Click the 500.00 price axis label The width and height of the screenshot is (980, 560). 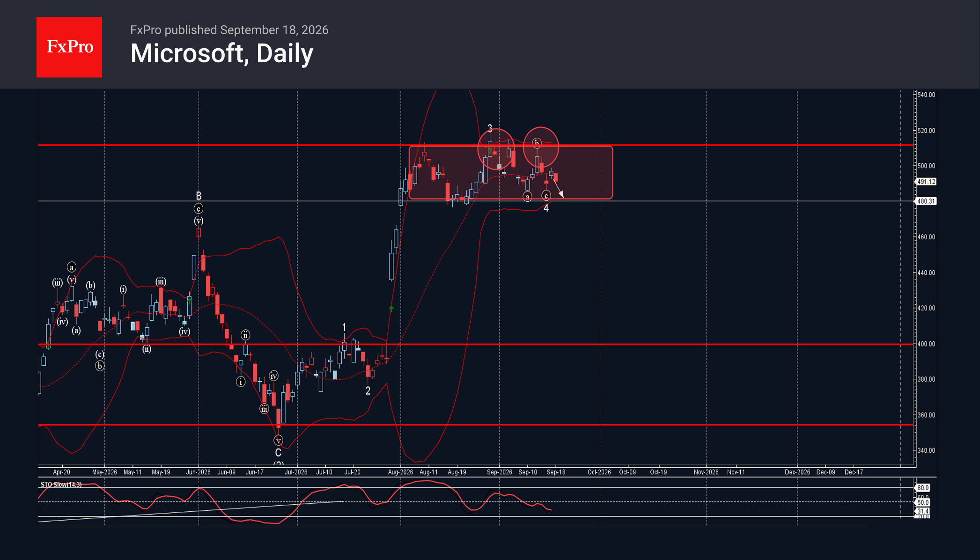(x=926, y=166)
